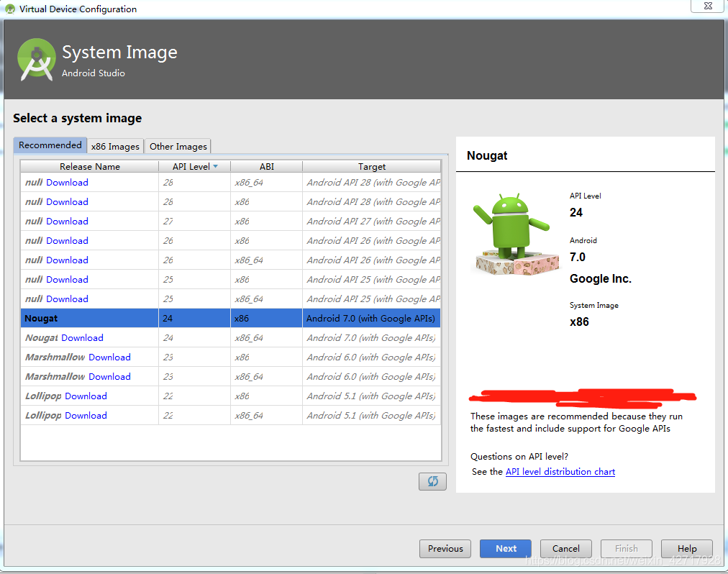Click the API Level sort arrow

click(215, 166)
